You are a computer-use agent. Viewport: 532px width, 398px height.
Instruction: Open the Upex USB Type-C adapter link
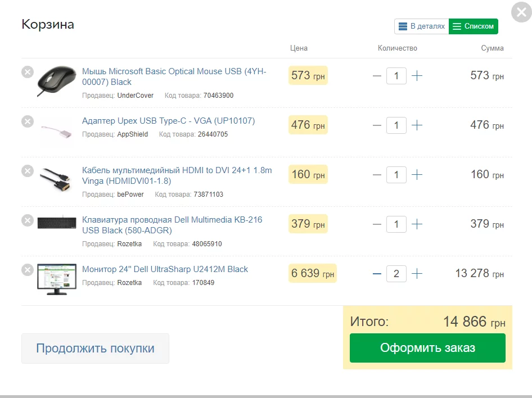[x=168, y=121]
